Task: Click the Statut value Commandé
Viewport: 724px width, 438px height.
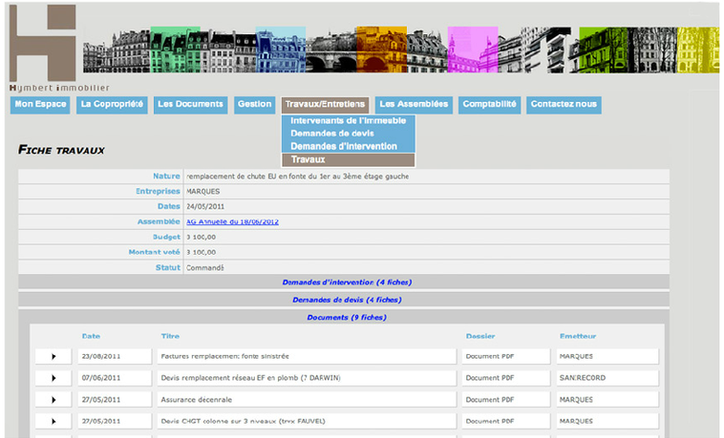Action: 205,268
